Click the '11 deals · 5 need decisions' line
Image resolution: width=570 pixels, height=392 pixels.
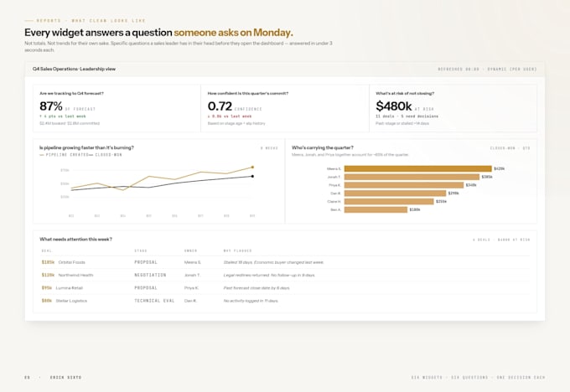click(407, 116)
